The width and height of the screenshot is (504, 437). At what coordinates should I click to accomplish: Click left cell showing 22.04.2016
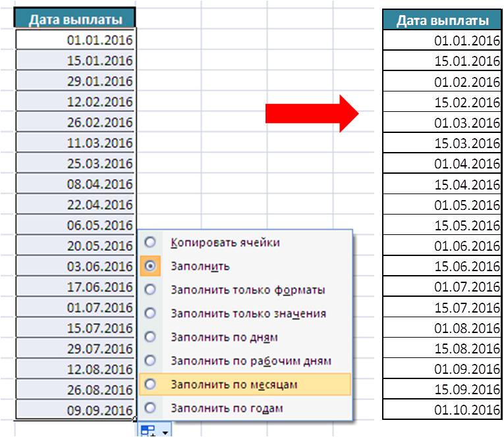[x=75, y=204]
